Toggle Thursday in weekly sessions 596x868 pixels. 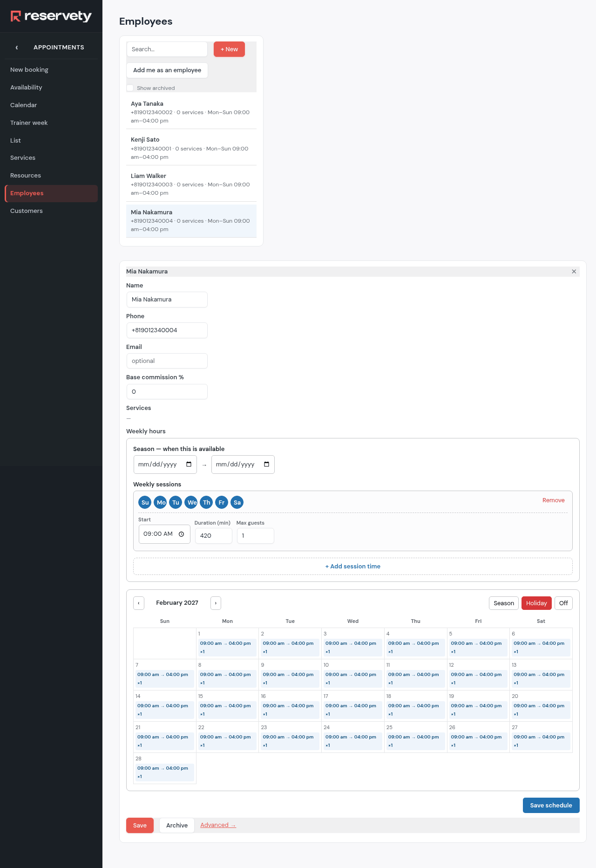[x=206, y=502]
